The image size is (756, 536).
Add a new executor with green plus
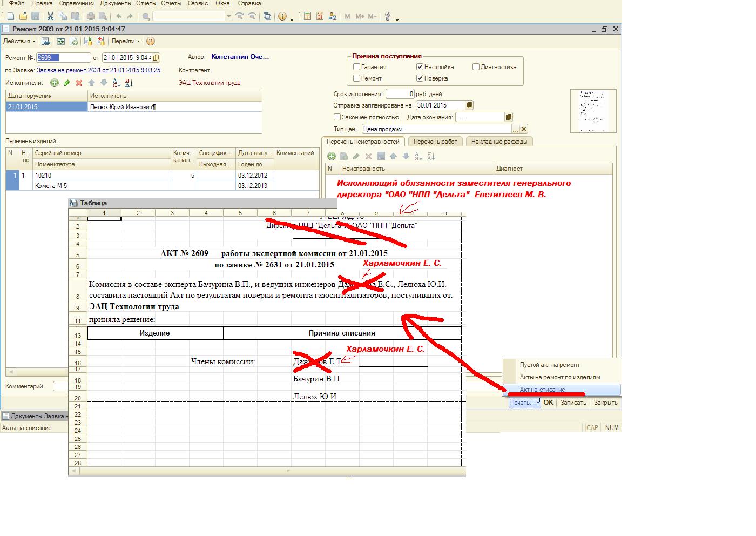(54, 83)
